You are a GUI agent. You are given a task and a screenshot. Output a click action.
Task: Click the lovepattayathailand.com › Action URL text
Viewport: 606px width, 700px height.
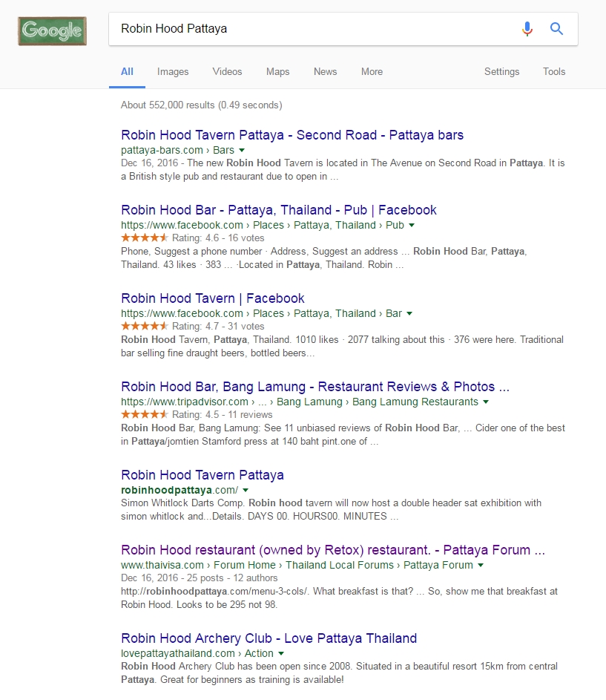[x=197, y=653]
